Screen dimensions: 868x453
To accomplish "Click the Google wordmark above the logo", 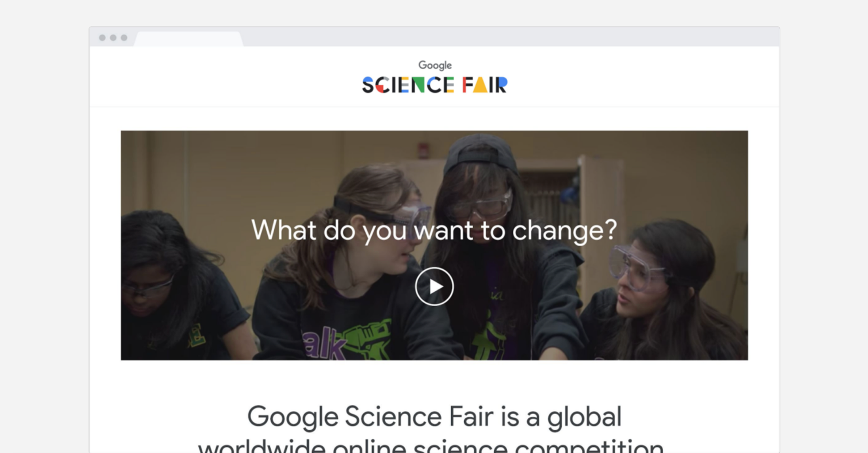I will click(x=435, y=65).
